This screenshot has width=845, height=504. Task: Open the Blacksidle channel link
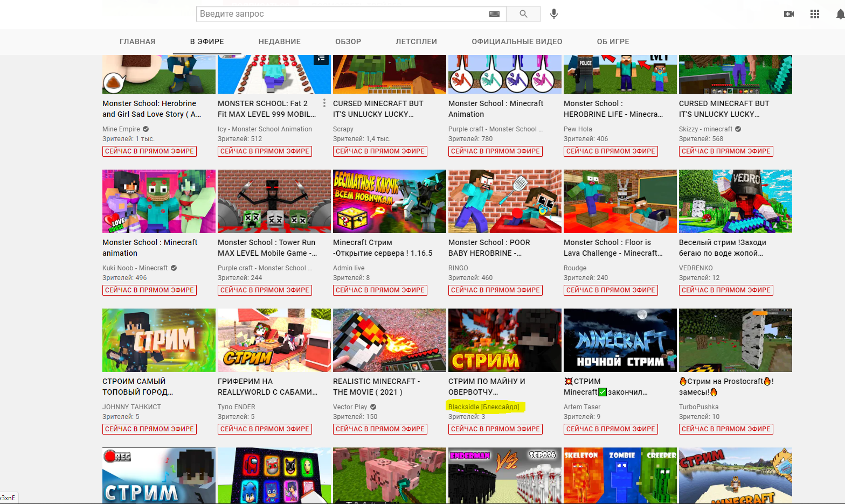tap(483, 407)
